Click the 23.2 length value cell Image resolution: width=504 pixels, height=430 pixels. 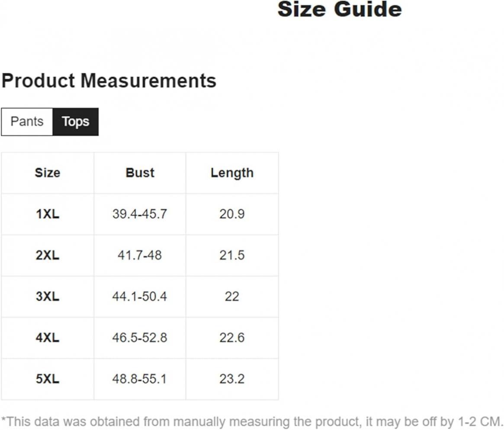tap(232, 379)
